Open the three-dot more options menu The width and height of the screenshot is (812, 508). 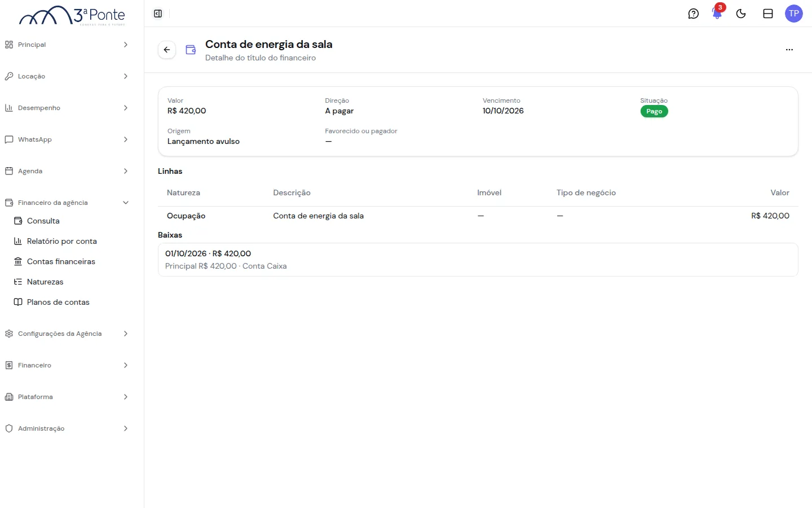[x=789, y=50]
